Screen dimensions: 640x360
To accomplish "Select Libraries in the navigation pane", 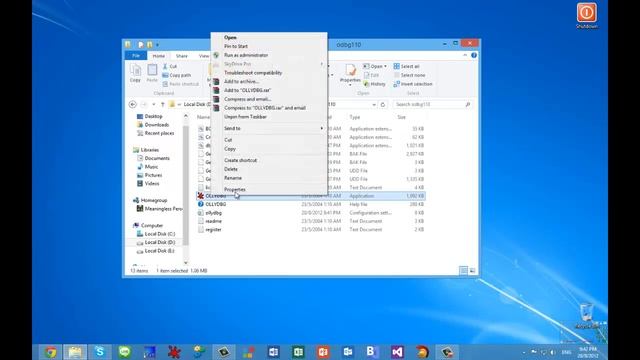I will (x=149, y=150).
